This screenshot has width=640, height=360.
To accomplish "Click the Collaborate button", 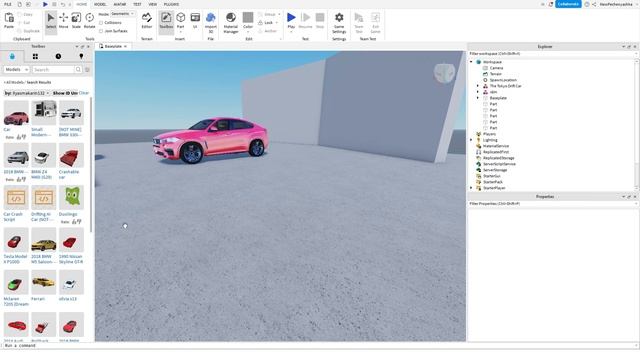I will tap(568, 4).
